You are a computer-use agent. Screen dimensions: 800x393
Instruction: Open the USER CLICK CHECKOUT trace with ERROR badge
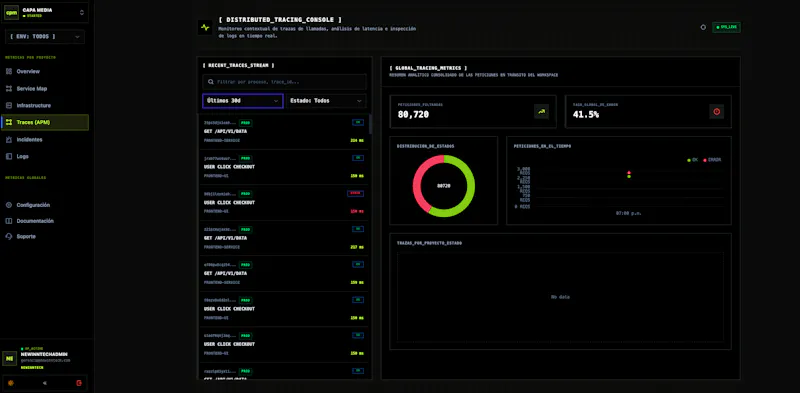tap(284, 203)
